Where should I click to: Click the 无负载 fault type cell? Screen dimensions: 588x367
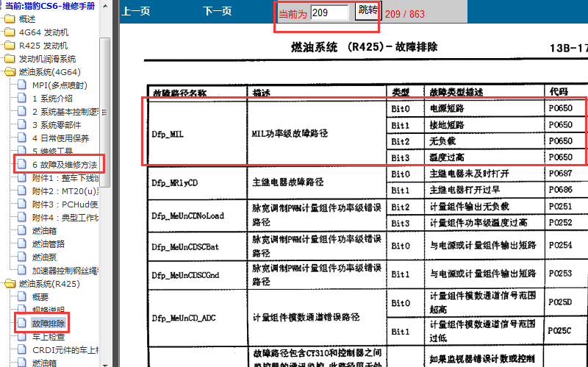(484, 141)
